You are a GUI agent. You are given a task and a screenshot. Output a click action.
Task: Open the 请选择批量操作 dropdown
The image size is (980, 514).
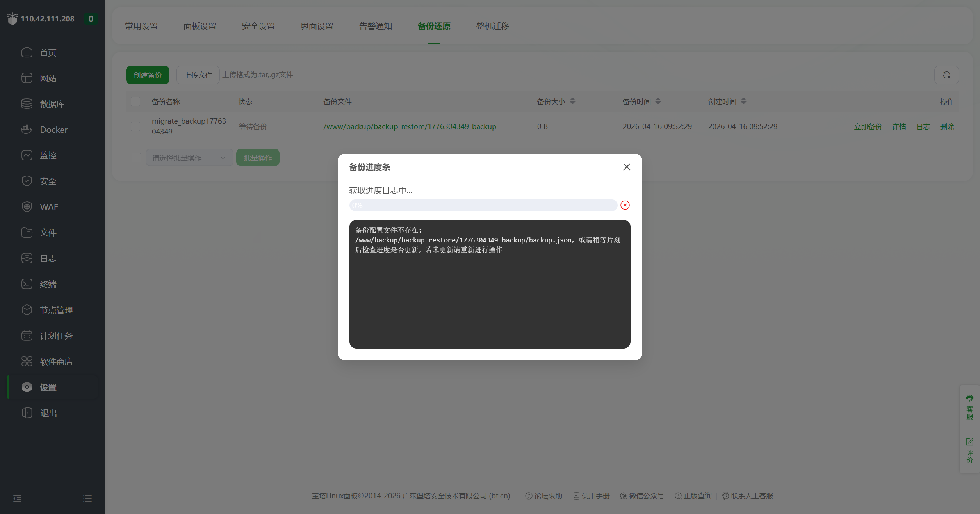tap(189, 157)
